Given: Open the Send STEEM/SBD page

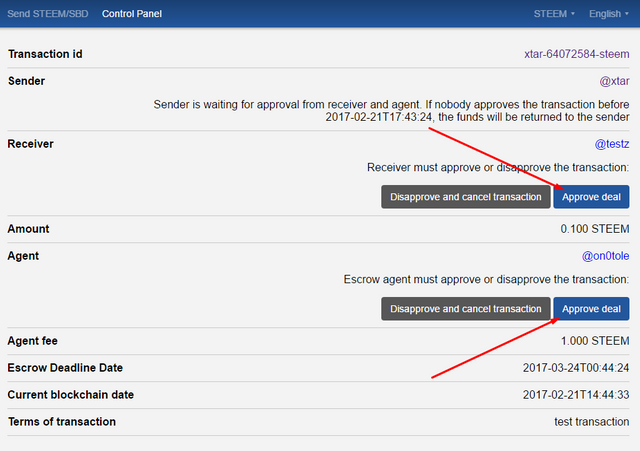Looking at the screenshot, I should pos(48,14).
